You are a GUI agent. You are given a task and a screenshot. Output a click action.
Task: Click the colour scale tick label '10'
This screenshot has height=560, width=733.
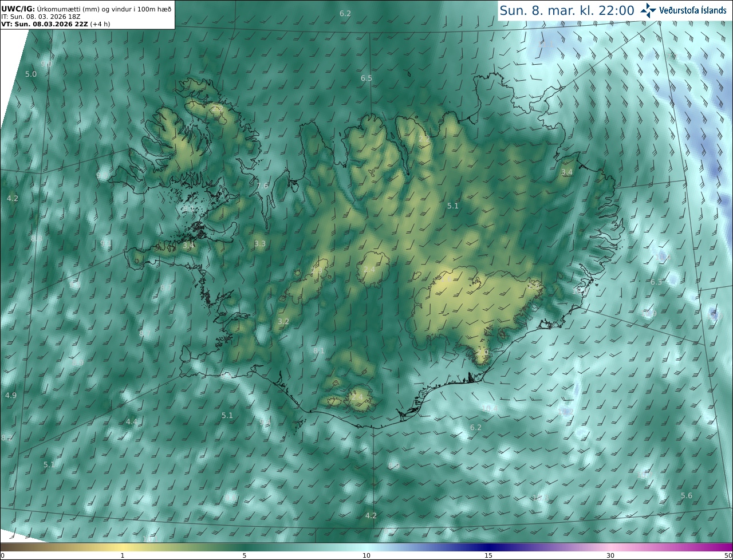tap(366, 556)
